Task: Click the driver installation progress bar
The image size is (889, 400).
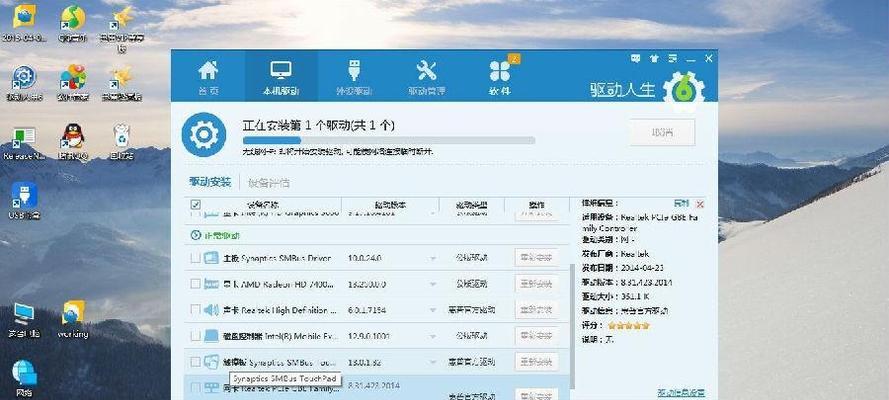Action: 389,140
